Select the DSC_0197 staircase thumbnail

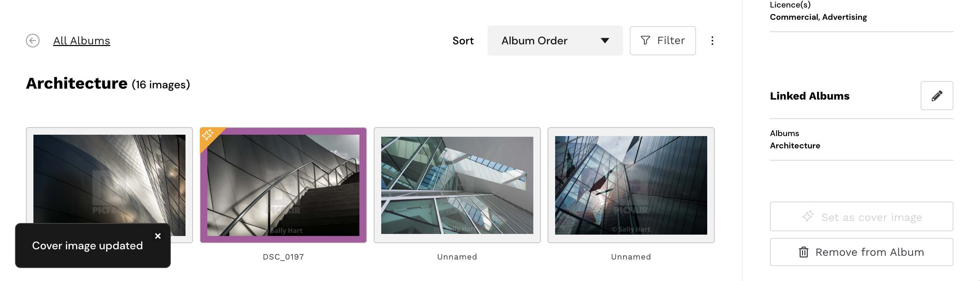point(283,185)
